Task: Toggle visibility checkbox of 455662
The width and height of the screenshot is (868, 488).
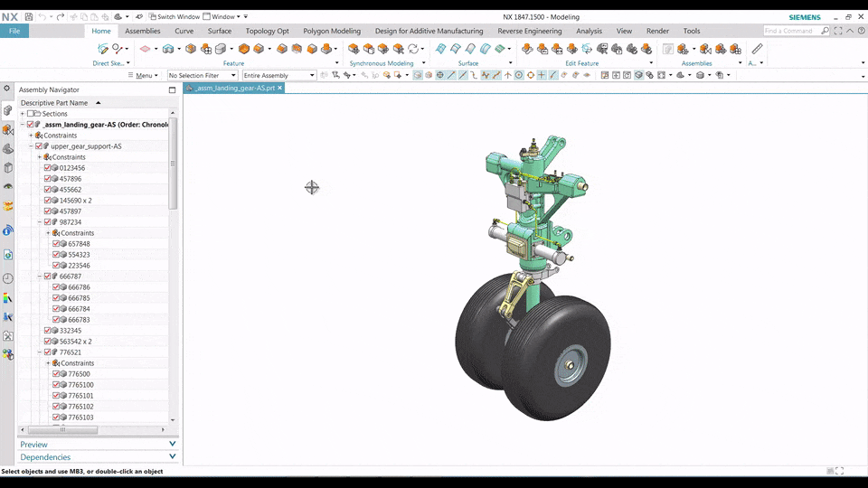Action: pyautogui.click(x=47, y=189)
